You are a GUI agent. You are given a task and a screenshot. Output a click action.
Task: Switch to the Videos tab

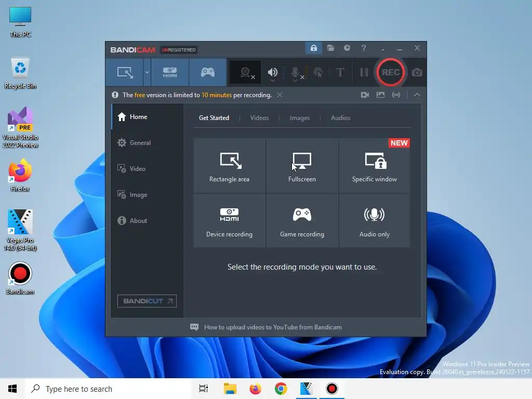pyautogui.click(x=259, y=118)
